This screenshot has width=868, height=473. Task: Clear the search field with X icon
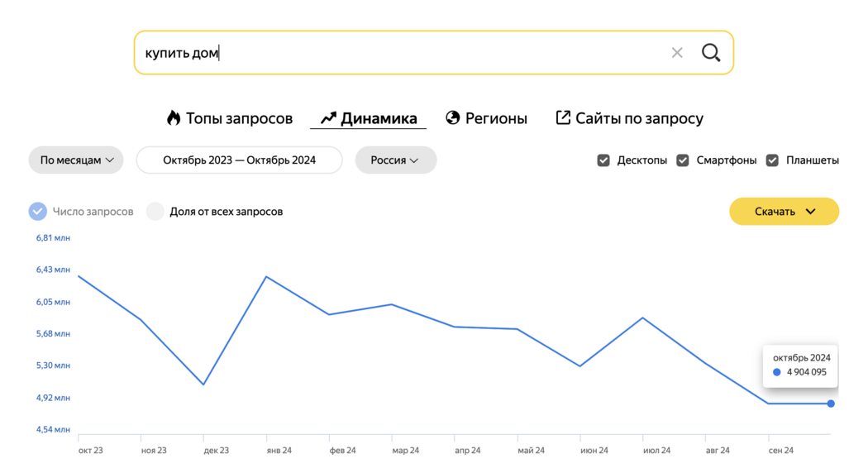click(676, 53)
